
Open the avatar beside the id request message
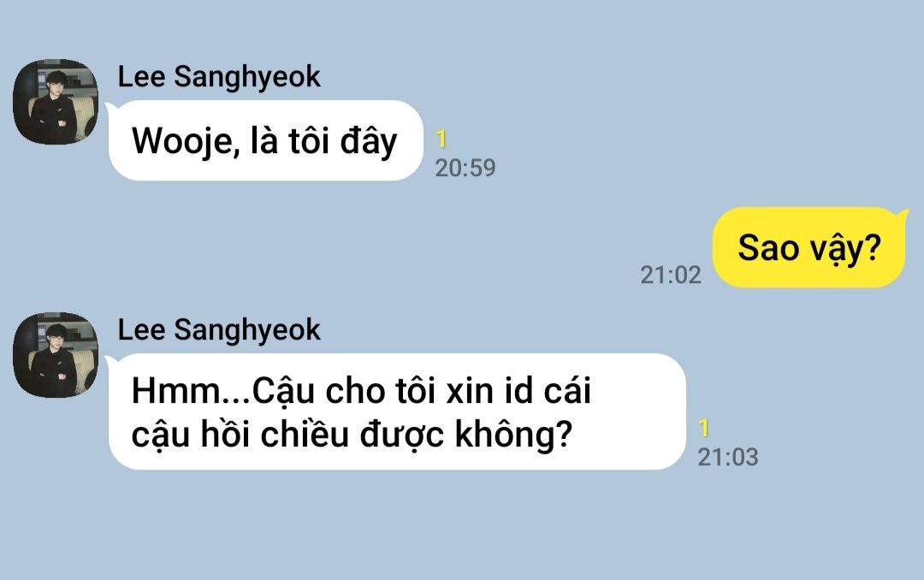(x=56, y=355)
